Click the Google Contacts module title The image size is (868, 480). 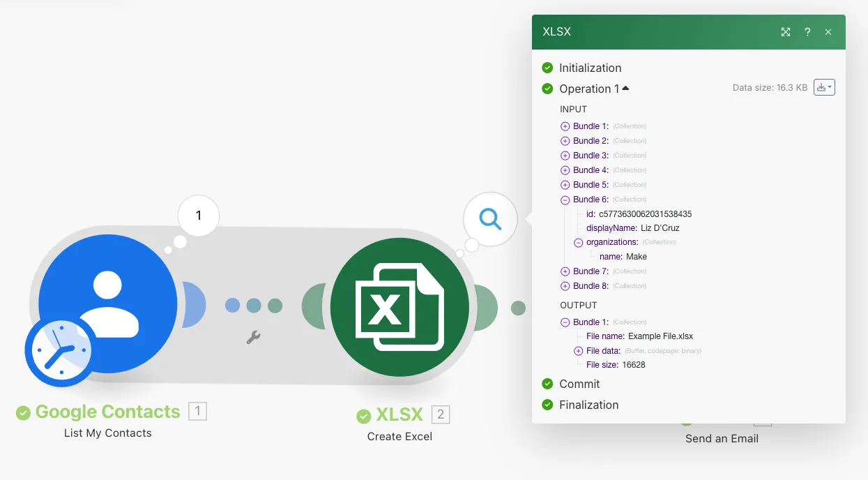pos(108,412)
